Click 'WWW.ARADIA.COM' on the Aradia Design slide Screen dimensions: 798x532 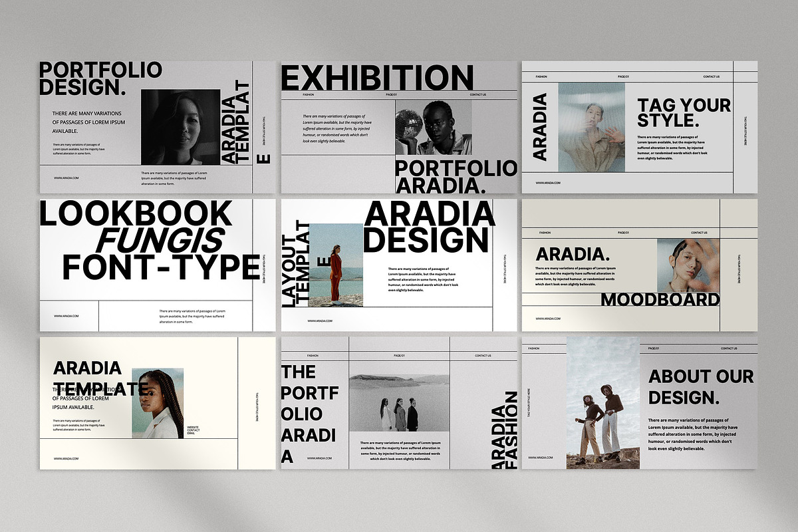pos(320,321)
